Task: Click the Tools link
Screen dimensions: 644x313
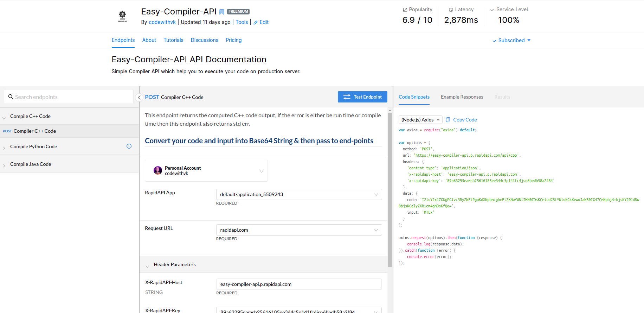Action: click(241, 22)
